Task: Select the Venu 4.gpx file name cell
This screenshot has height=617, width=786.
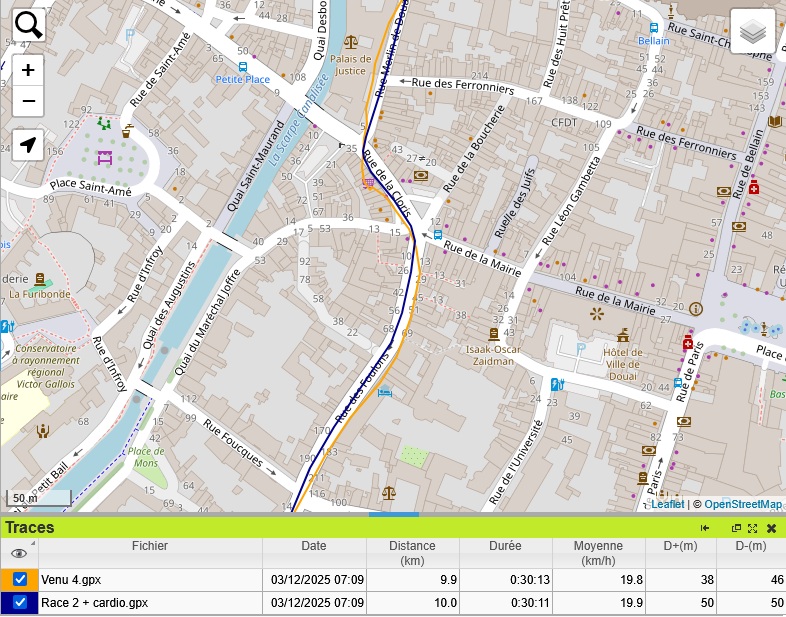Action: coord(150,579)
